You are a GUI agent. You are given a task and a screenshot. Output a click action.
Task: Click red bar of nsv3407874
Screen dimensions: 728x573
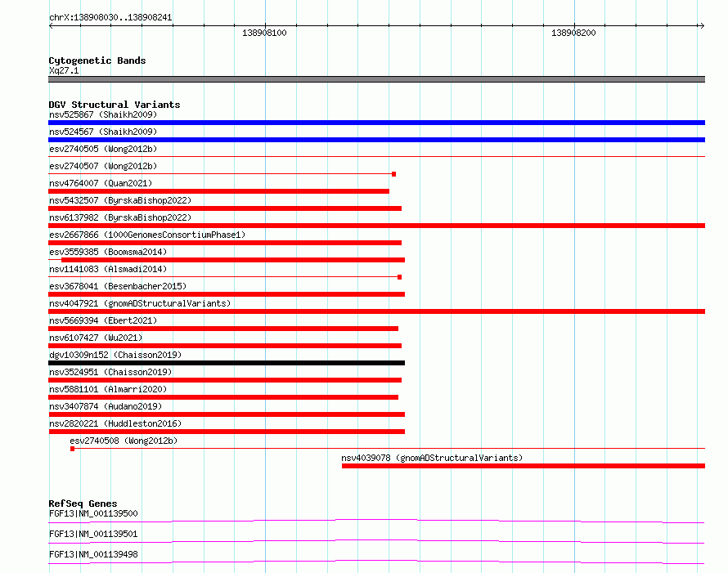(x=227, y=414)
